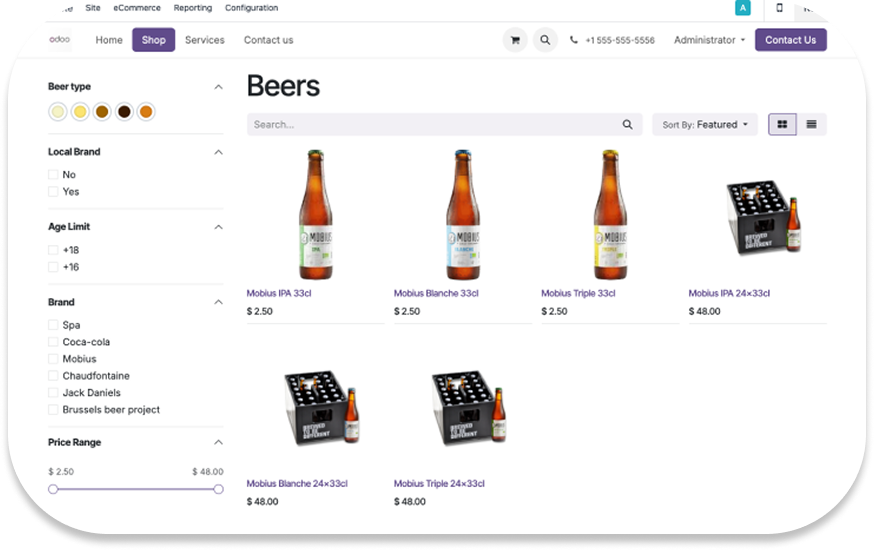Open the Mobius IPA 33cl product link
The image size is (874, 550).
pos(284,293)
